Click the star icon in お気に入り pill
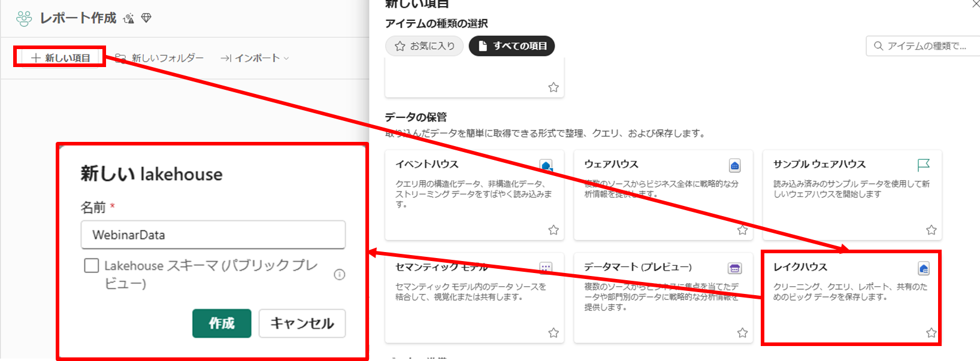This screenshot has height=361, width=980. [x=400, y=46]
